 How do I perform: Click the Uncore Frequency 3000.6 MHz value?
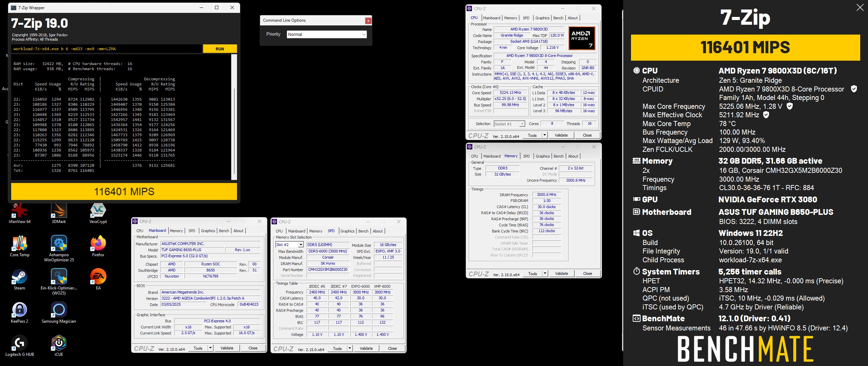click(x=576, y=180)
